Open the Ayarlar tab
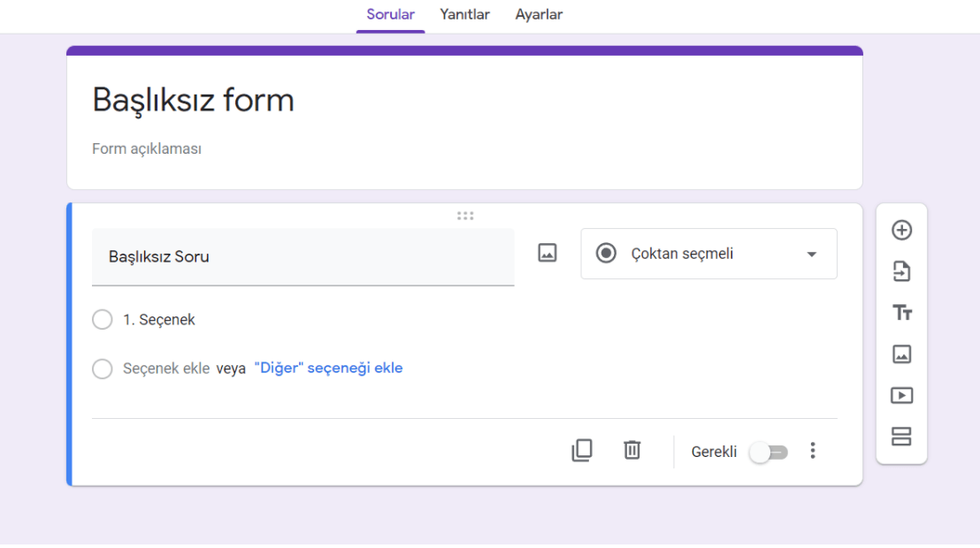Viewport: 980px width, 548px height. 539,14
